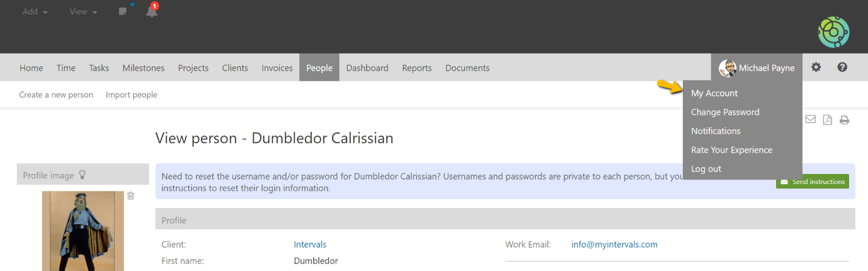Expand the Add dropdown menu
Screen dimensions: 868x271
35,11
